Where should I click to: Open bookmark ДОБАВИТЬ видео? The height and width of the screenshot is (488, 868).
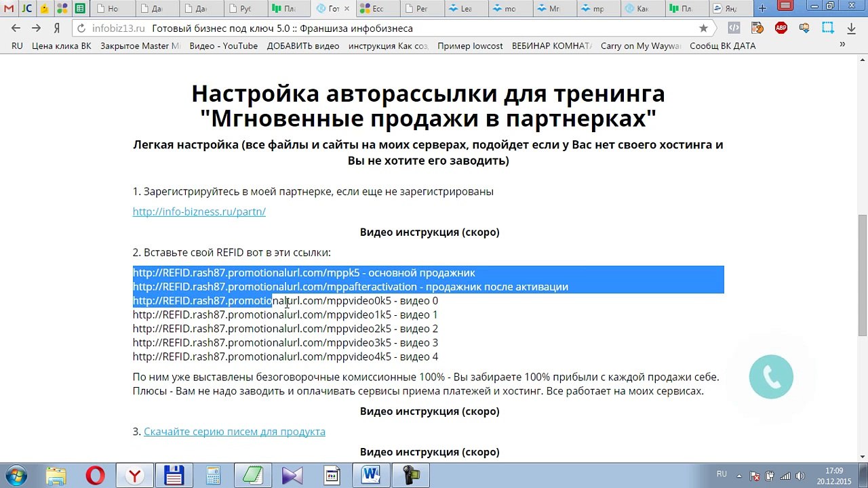pyautogui.click(x=302, y=46)
